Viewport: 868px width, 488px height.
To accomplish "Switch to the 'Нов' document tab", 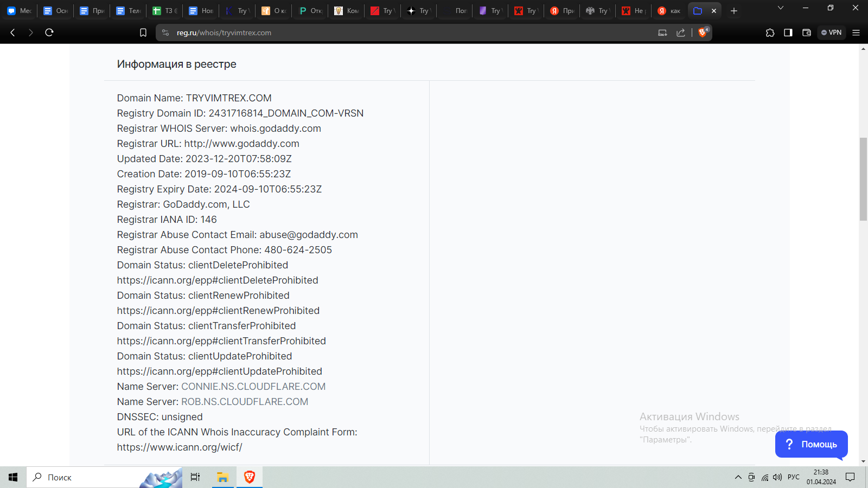I will pos(201,11).
